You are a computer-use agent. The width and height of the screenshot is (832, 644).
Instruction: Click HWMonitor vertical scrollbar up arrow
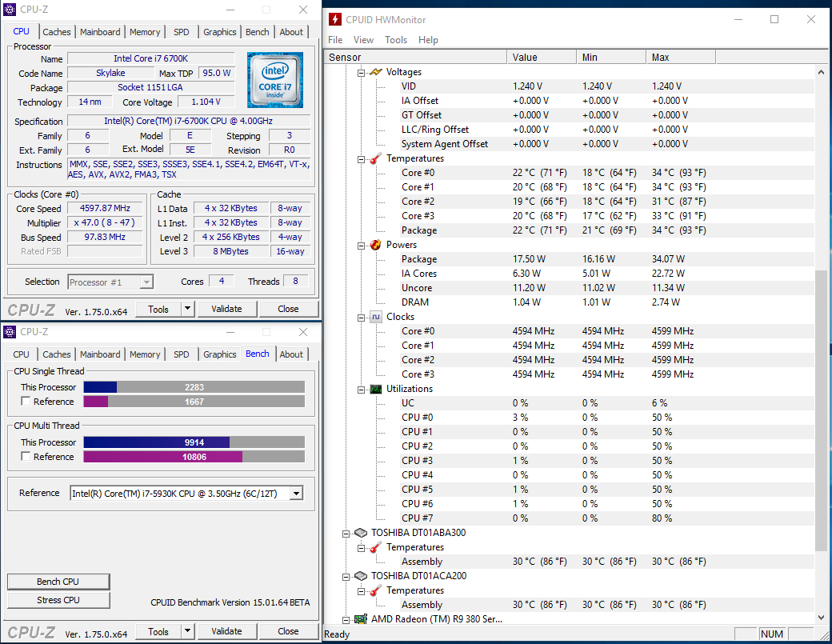pos(821,72)
